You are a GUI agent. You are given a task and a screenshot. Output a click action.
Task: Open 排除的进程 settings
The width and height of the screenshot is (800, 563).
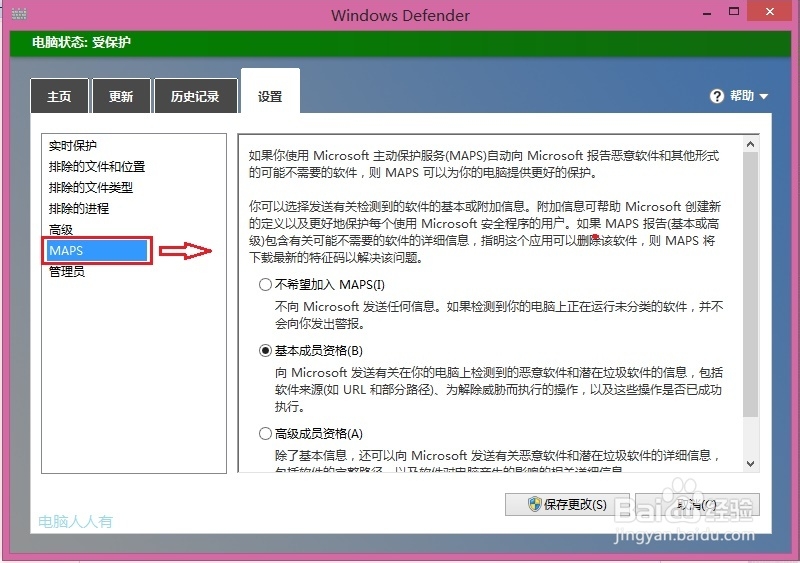pyautogui.click(x=79, y=208)
